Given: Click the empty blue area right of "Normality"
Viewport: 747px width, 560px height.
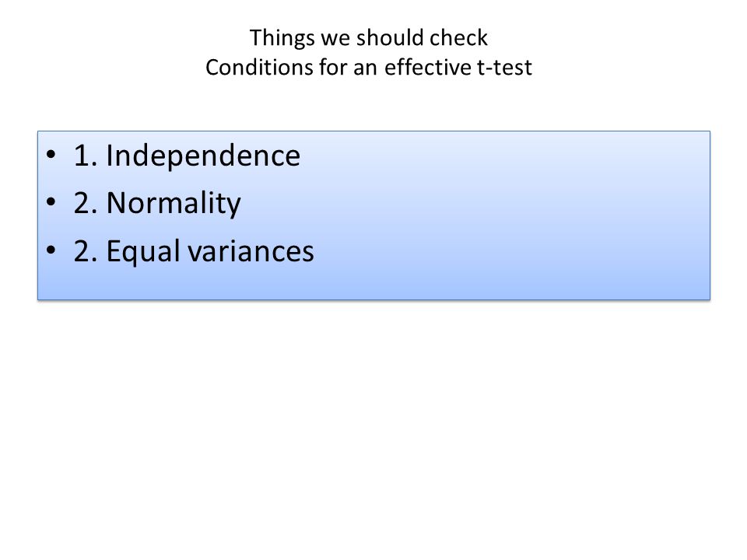Looking at the screenshot, I should point(476,203).
